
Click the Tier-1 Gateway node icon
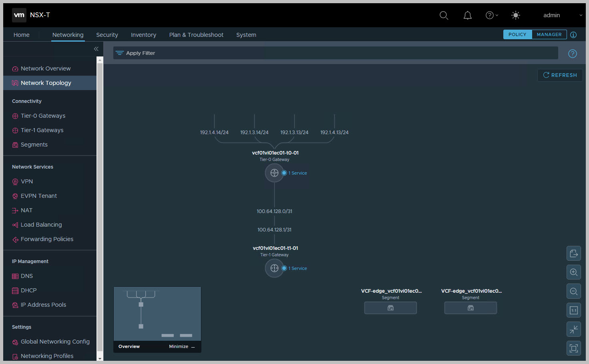point(274,268)
